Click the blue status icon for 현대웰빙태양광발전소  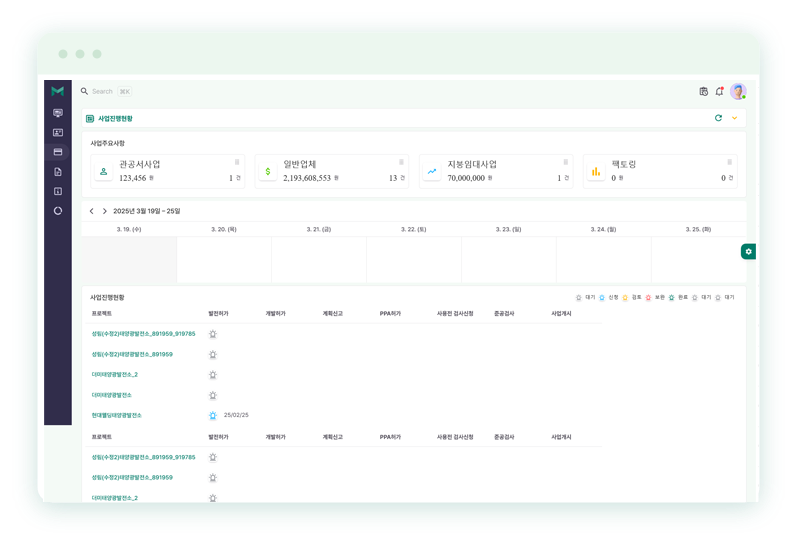212,415
